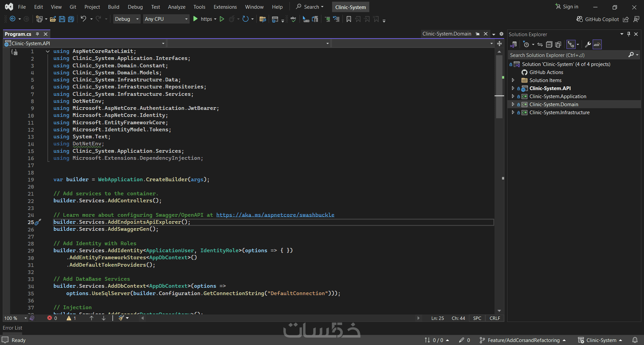This screenshot has height=345, width=644.
Task: Expand the Clinic-System.Application project node
Action: [513, 96]
